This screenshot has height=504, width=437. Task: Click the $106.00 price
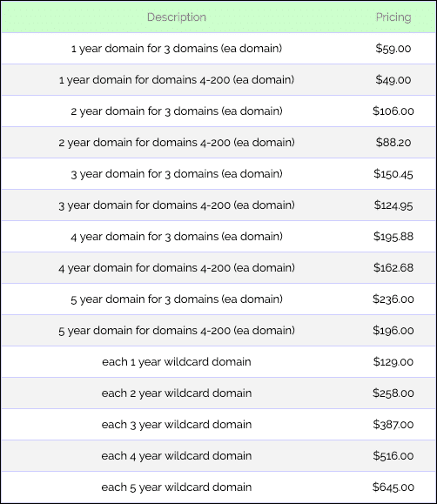[x=393, y=111]
